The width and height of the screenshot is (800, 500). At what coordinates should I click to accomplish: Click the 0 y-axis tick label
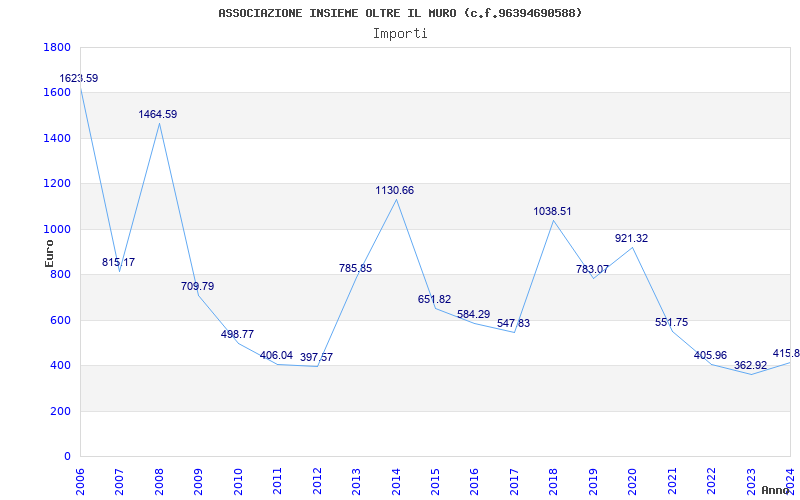(68, 457)
